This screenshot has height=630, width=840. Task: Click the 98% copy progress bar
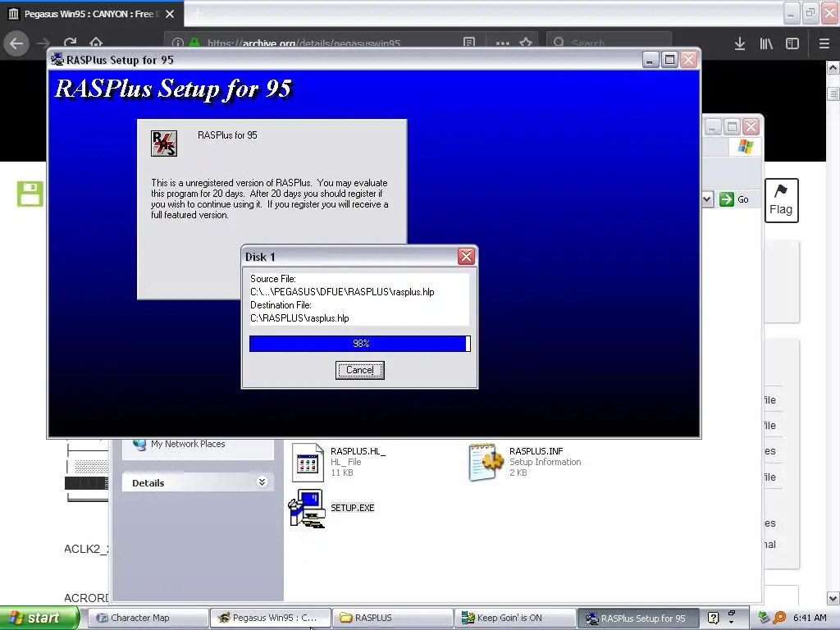coord(359,344)
